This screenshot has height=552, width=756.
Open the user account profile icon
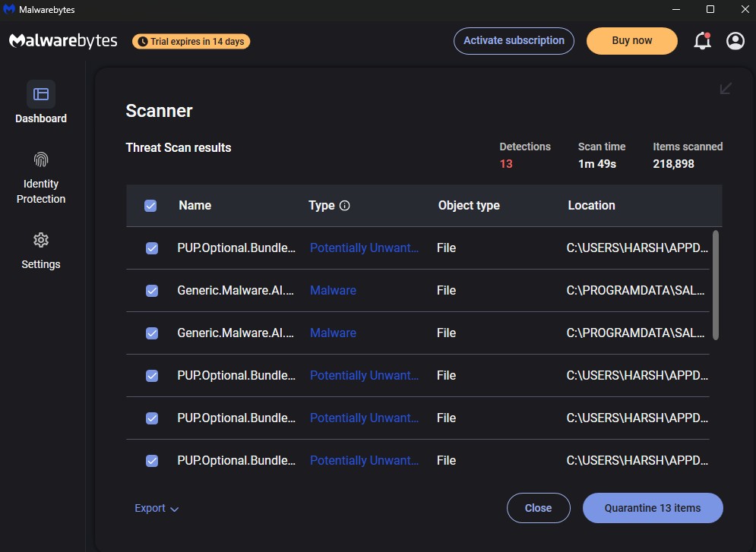tap(735, 41)
